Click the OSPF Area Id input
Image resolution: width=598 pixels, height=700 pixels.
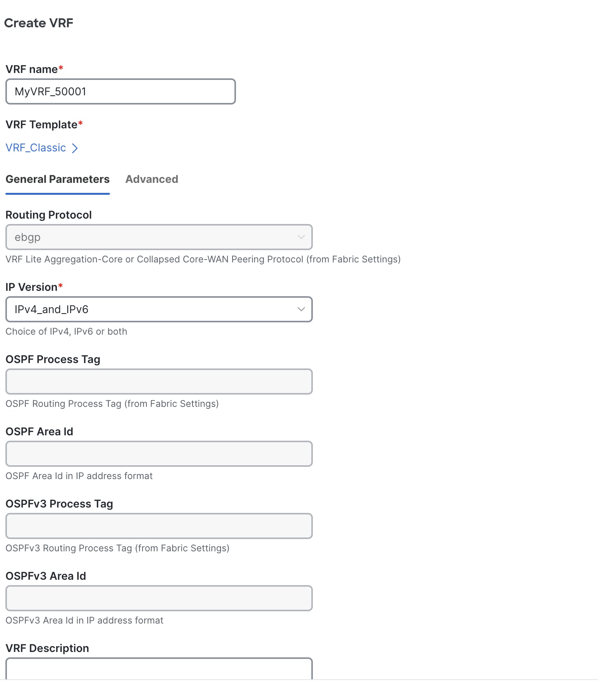159,454
